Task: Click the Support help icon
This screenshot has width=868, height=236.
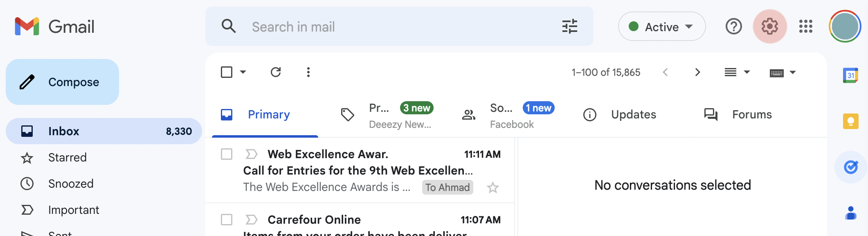Action: point(733,27)
